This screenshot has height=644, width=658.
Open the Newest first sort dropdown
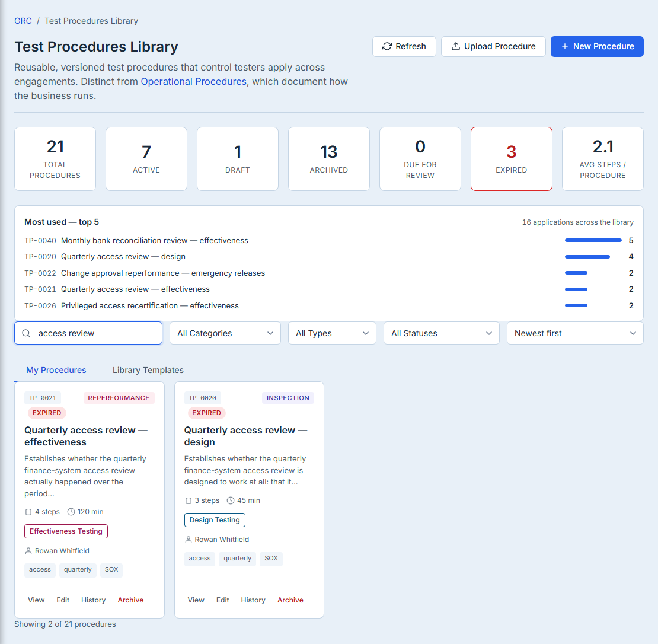(x=575, y=333)
